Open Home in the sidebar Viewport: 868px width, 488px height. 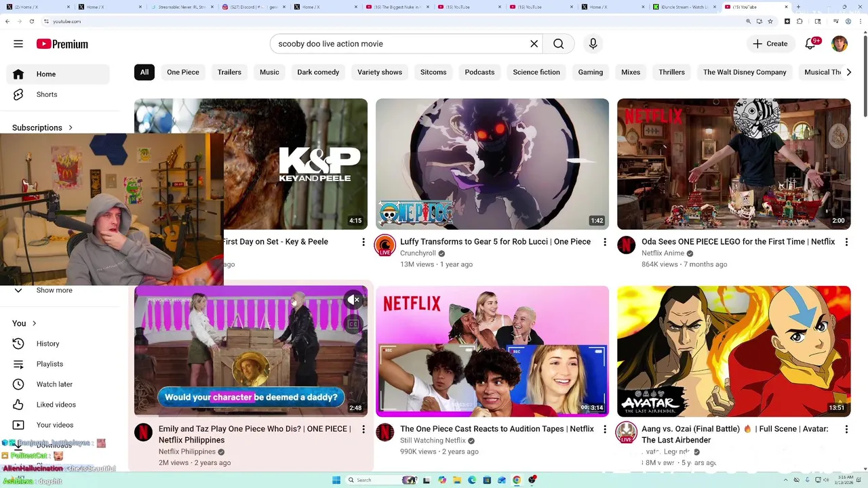(58, 74)
